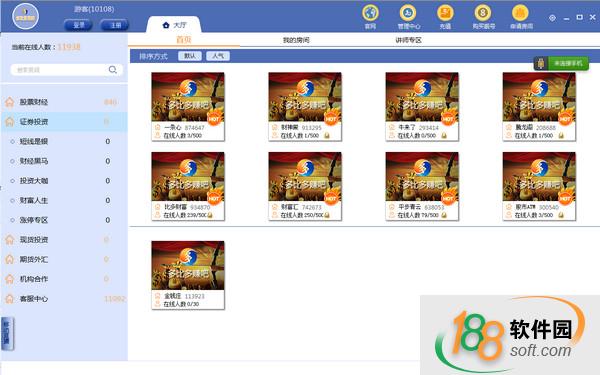Switch to the 讲师专区 tab

408,40
